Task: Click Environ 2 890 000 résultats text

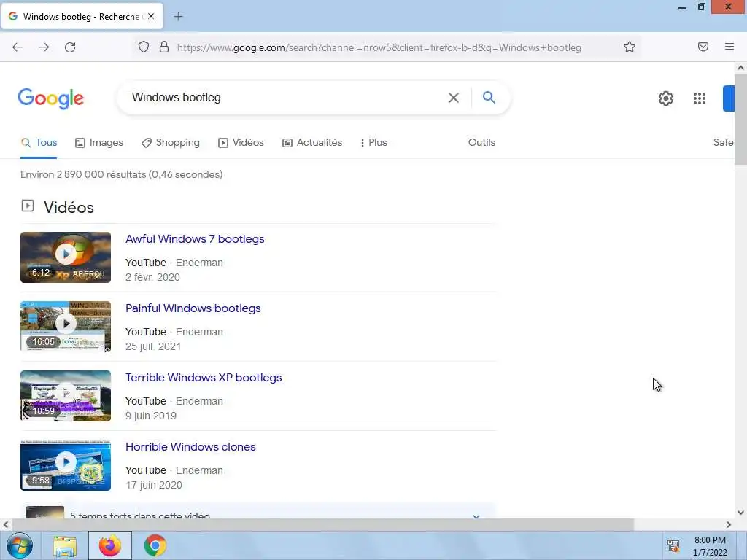Action: click(122, 174)
